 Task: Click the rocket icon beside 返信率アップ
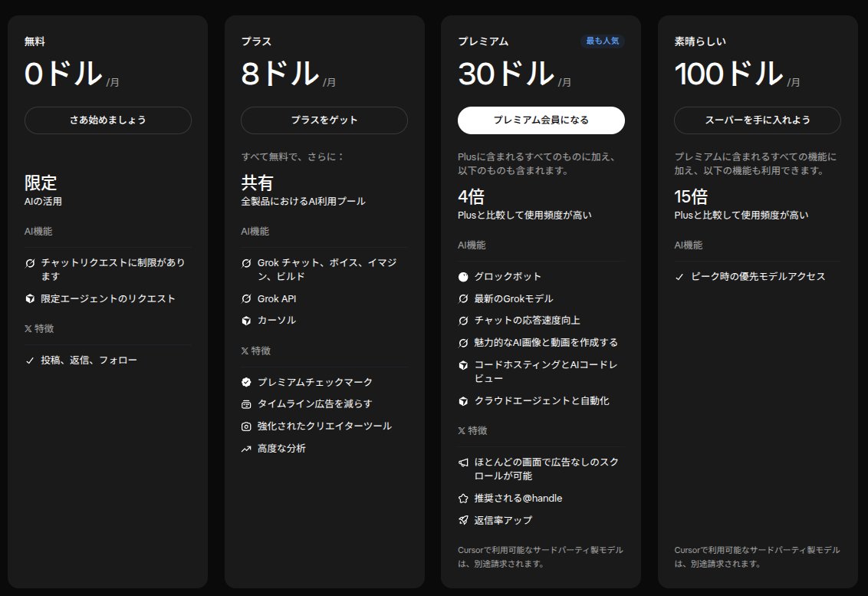click(463, 521)
